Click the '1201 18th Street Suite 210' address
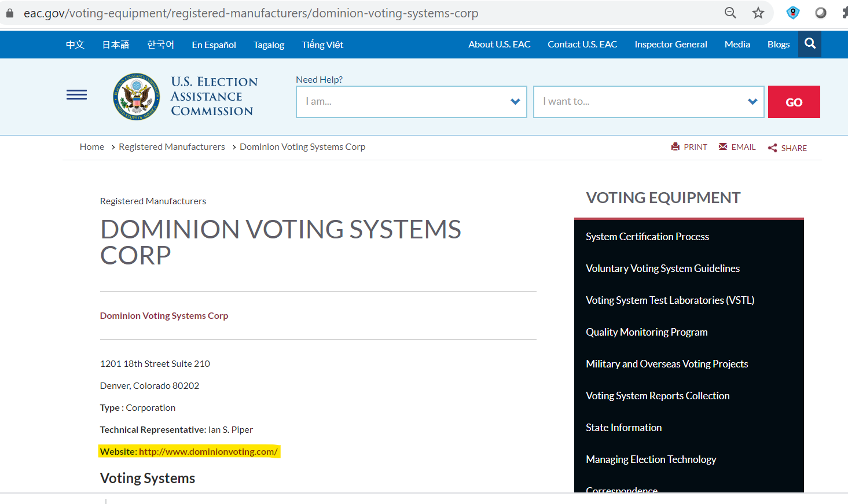The height and width of the screenshot is (504, 848). [x=155, y=364]
